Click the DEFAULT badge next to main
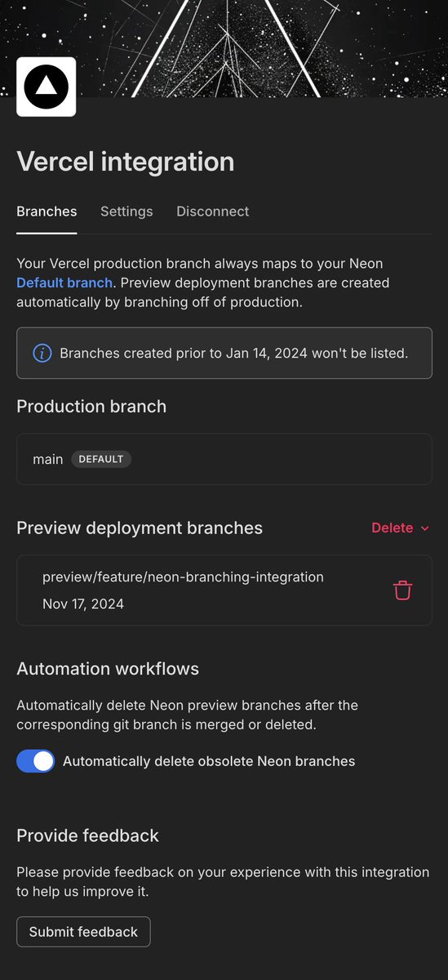The image size is (448, 980). [101, 459]
